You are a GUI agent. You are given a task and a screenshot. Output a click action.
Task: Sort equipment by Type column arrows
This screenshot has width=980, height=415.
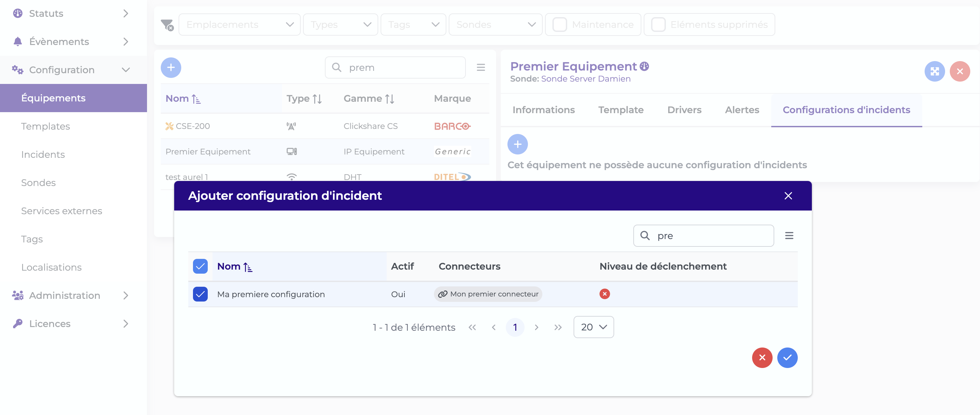pyautogui.click(x=317, y=99)
